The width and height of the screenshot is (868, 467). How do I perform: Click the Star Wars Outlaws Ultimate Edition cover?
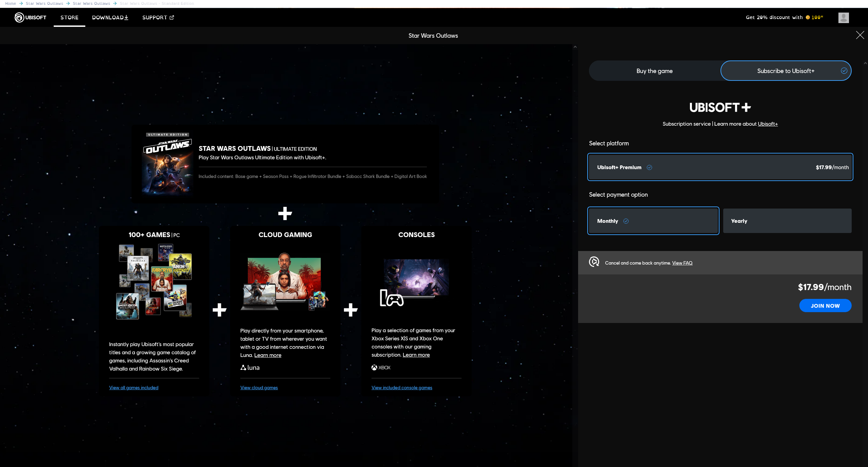click(x=168, y=164)
